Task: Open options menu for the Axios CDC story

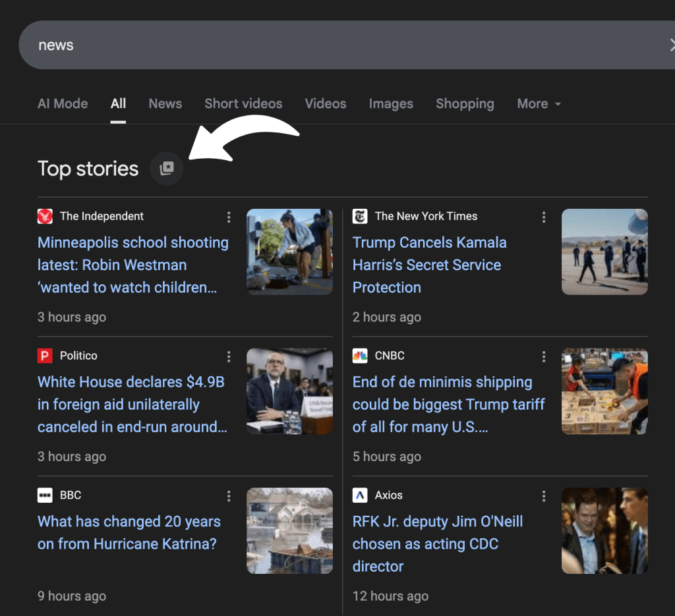Action: (544, 495)
